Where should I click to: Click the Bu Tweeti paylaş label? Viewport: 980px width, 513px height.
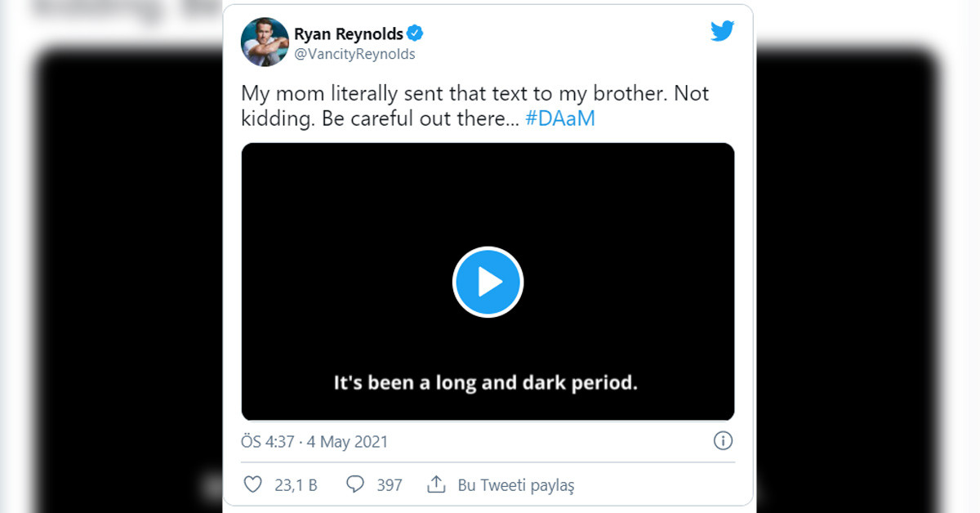tap(516, 485)
